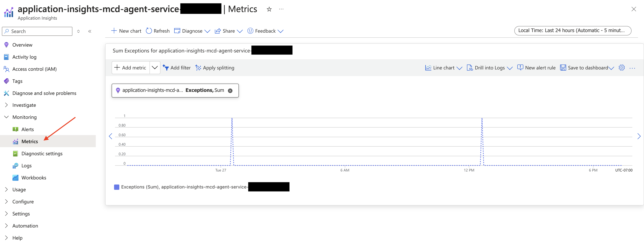Edit the chart title Sum Exceptions
644x243 pixels.
(x=202, y=51)
